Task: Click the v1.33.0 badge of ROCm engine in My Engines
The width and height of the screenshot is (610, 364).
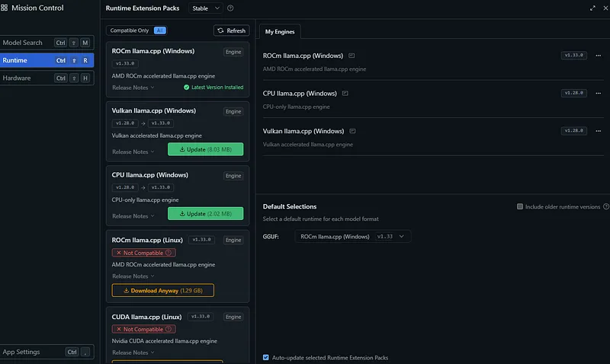Action: pyautogui.click(x=574, y=55)
